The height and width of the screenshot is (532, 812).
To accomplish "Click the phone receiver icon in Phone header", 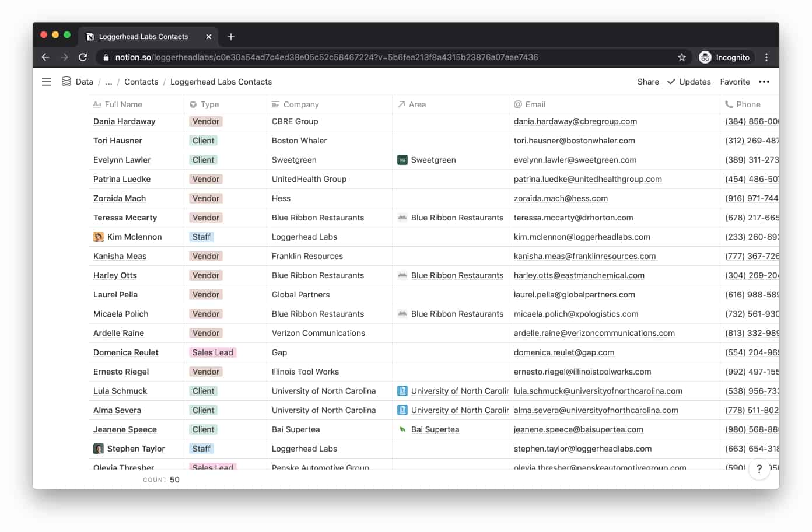I will coord(729,104).
